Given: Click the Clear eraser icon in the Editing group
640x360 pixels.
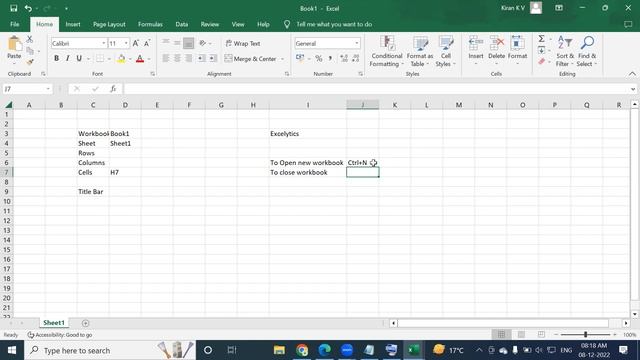Looking at the screenshot, I should [x=542, y=62].
